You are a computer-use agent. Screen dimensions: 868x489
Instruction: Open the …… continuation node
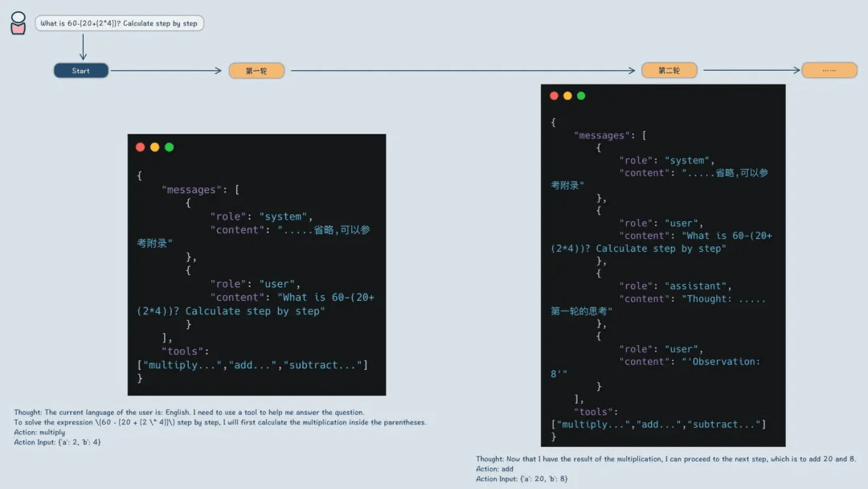(829, 71)
